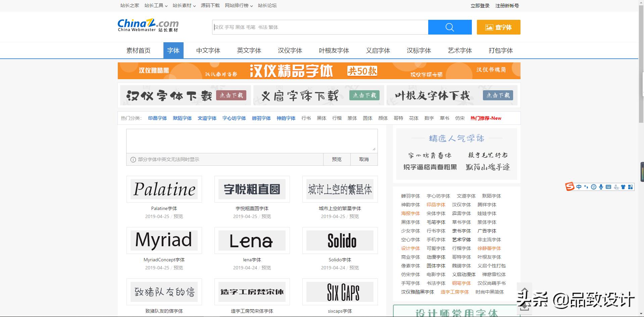Viewport: 644px width, 317px height.
Task: Open Sogou skin shirt icon
Action: point(624,187)
